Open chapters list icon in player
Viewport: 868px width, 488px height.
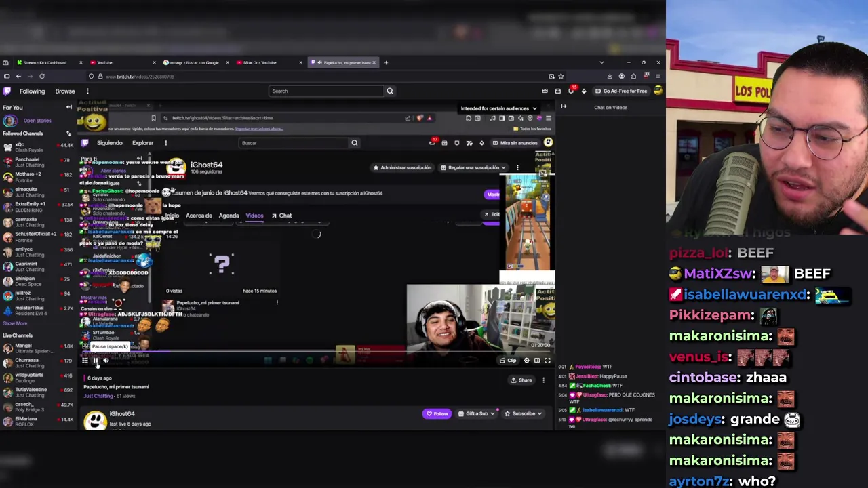click(85, 361)
